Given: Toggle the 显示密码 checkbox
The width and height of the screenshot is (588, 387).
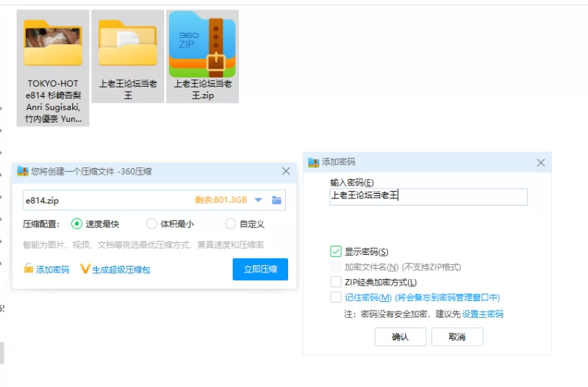Looking at the screenshot, I should click(x=336, y=251).
